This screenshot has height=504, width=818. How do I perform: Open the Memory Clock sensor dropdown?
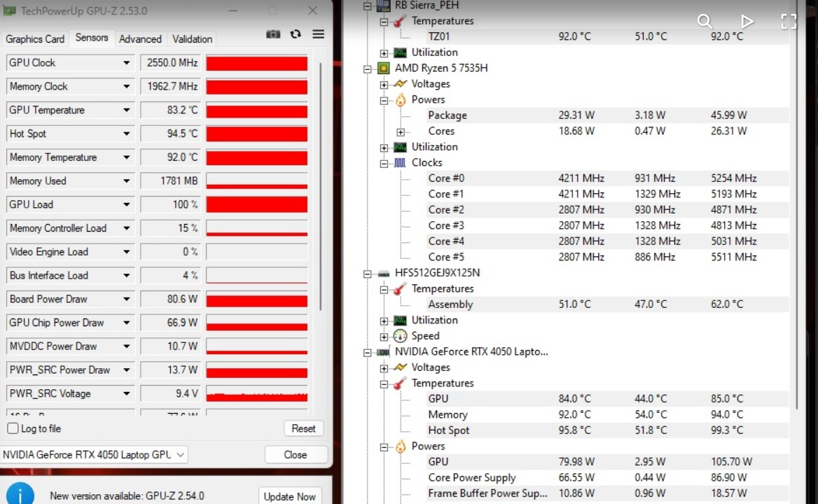click(x=126, y=87)
